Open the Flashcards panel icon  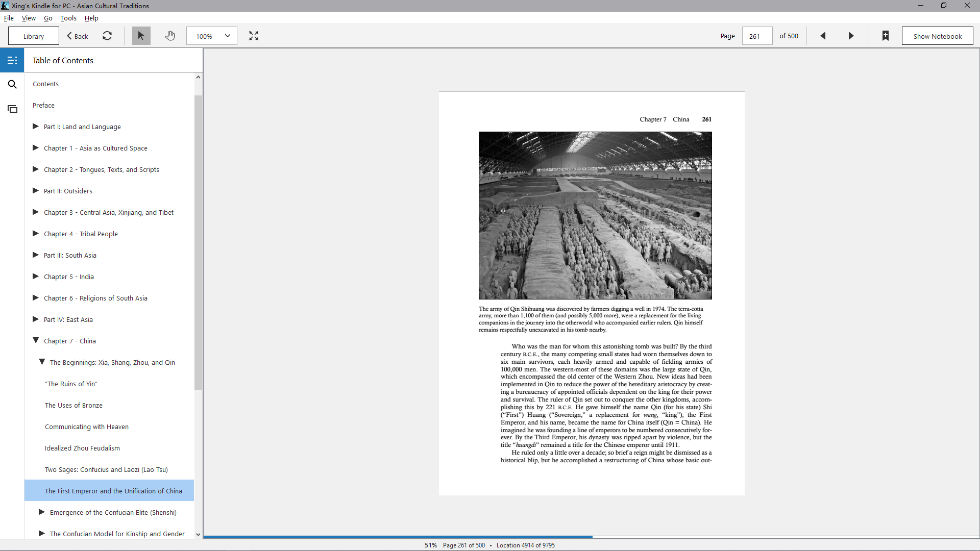pyautogui.click(x=12, y=109)
